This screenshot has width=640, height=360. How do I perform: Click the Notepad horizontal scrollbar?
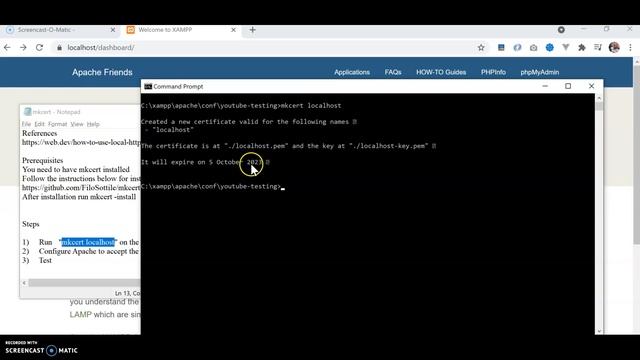click(84, 282)
